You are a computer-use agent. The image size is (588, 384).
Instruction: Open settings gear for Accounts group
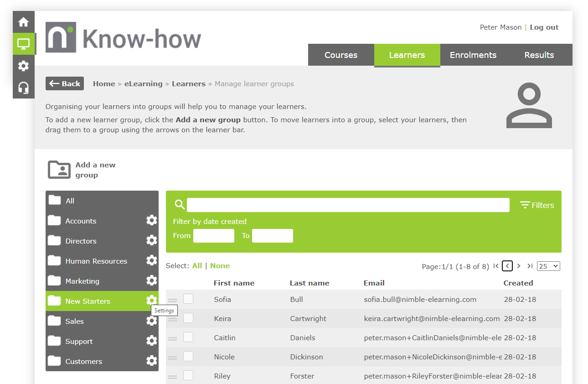pyautogui.click(x=151, y=220)
